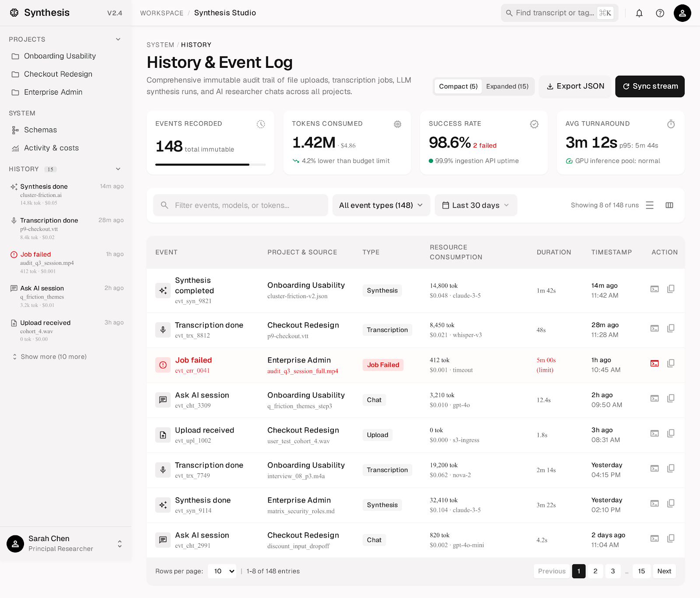Click the Sync stream button
The height and width of the screenshot is (598, 700).
(650, 86)
